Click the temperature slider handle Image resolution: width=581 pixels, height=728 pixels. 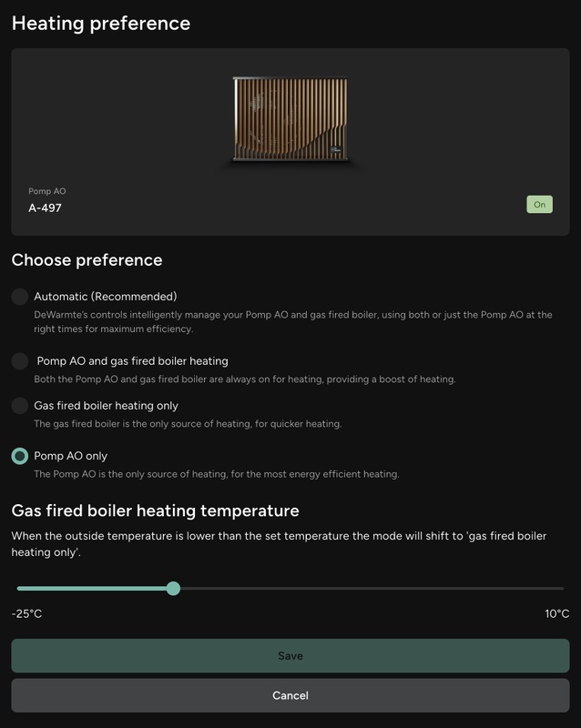(x=173, y=589)
